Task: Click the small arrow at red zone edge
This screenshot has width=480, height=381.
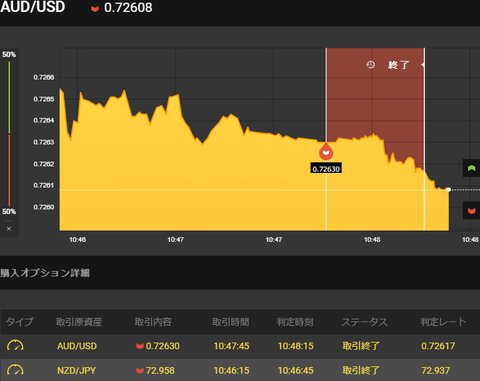Action: (423, 65)
